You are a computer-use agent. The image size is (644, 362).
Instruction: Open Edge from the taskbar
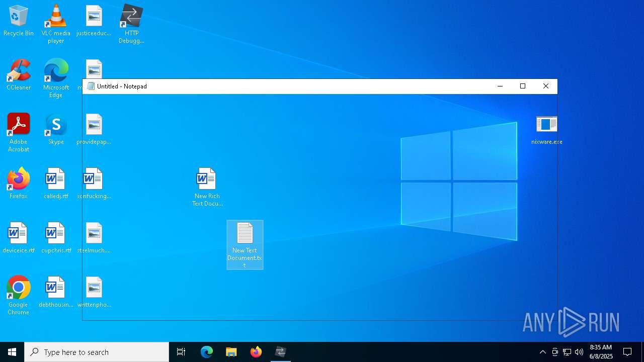click(x=207, y=352)
